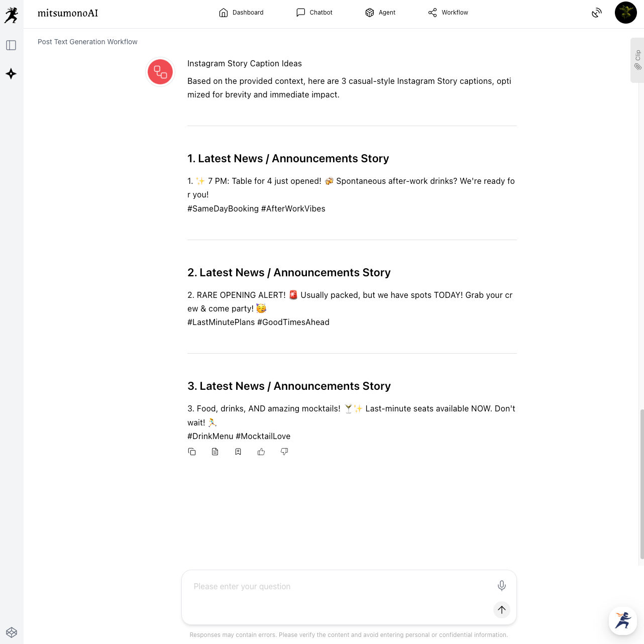Give the response a thumbs up
The image size is (644, 644).
[x=261, y=452]
